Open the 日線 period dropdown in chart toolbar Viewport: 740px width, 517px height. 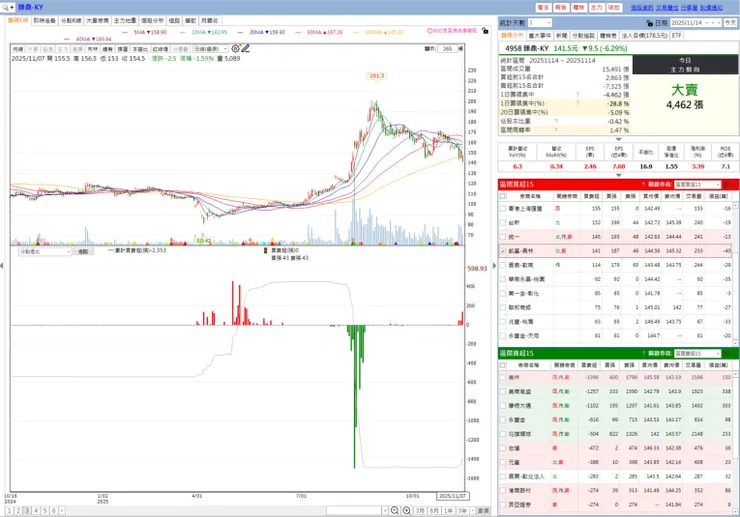tap(210, 49)
